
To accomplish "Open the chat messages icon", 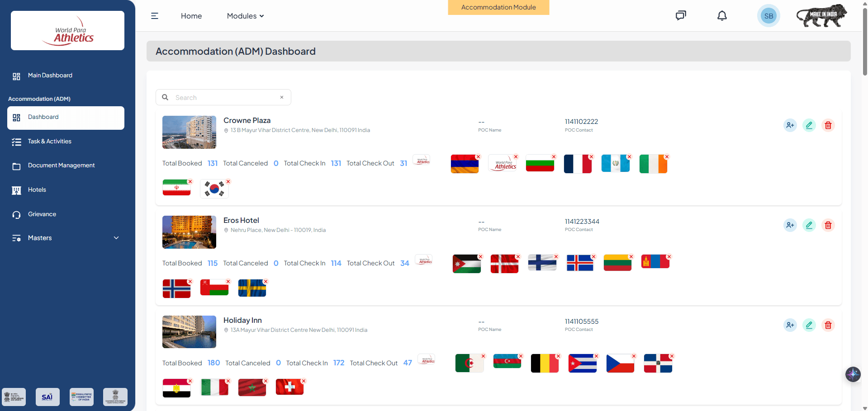I will click(680, 16).
